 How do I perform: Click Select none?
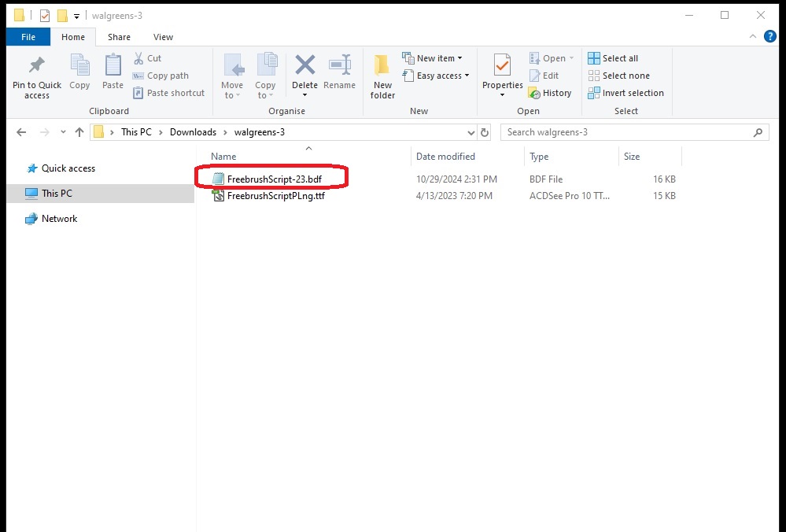point(618,76)
